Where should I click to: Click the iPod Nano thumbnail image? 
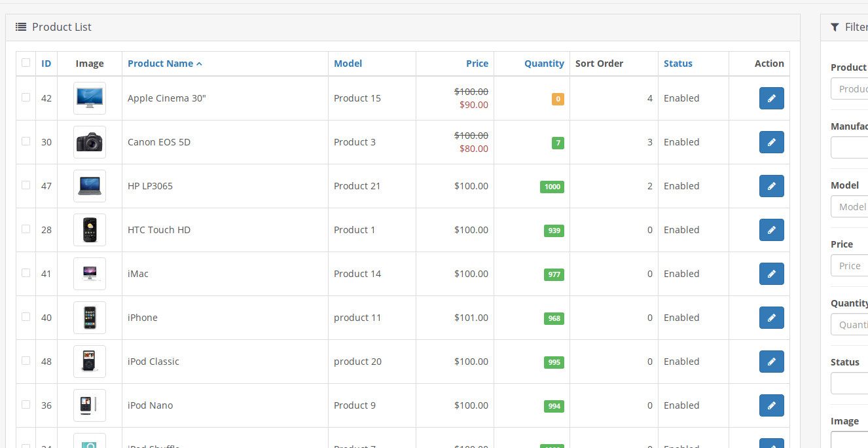click(90, 405)
